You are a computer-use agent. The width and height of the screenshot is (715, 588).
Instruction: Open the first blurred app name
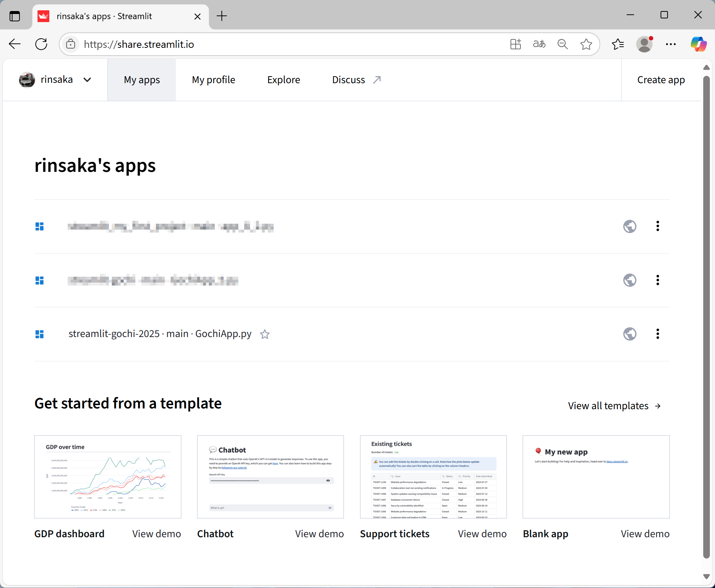point(171,226)
